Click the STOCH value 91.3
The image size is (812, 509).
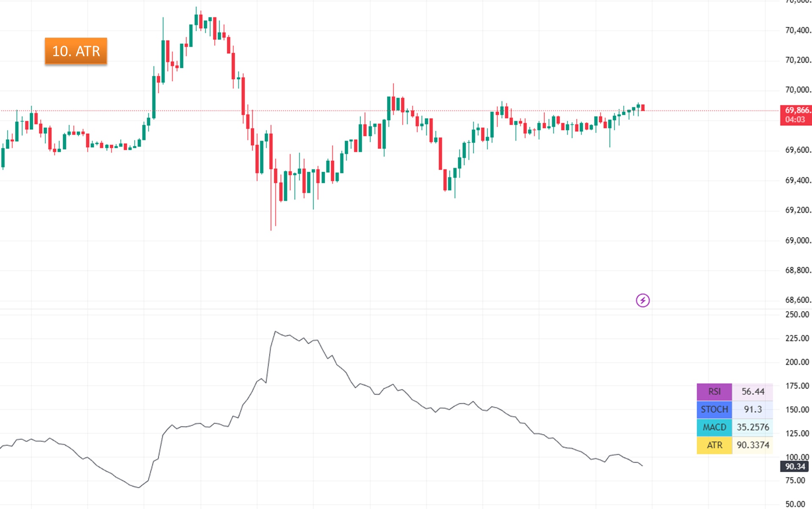coord(752,410)
